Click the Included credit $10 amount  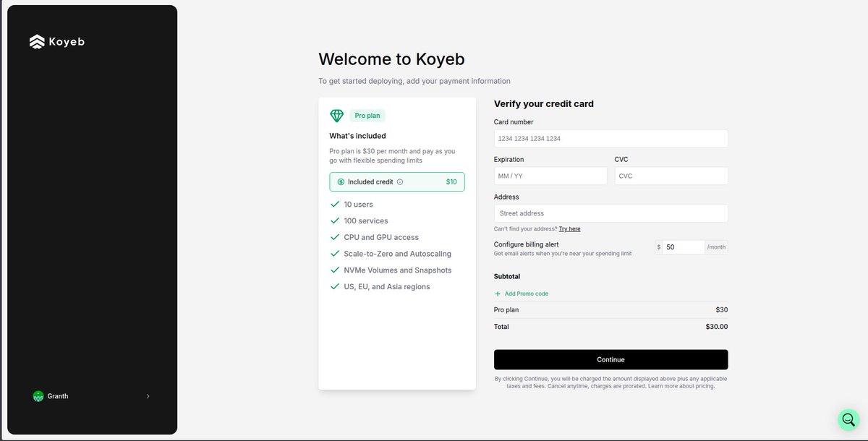point(451,182)
